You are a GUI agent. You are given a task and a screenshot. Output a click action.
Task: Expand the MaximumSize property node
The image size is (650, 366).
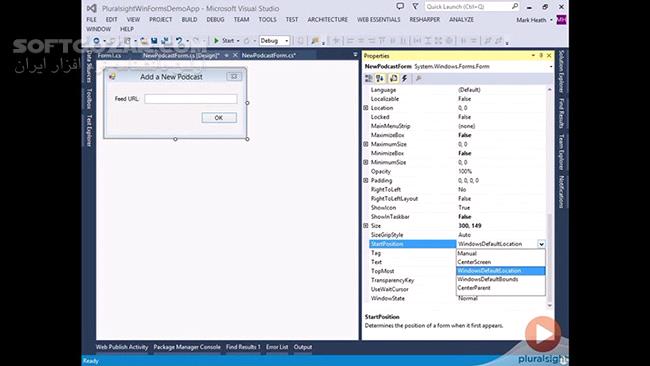[366, 144]
